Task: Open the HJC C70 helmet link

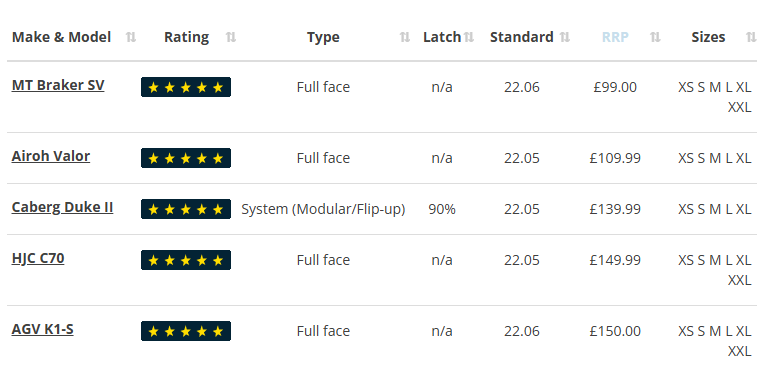Action: click(38, 259)
